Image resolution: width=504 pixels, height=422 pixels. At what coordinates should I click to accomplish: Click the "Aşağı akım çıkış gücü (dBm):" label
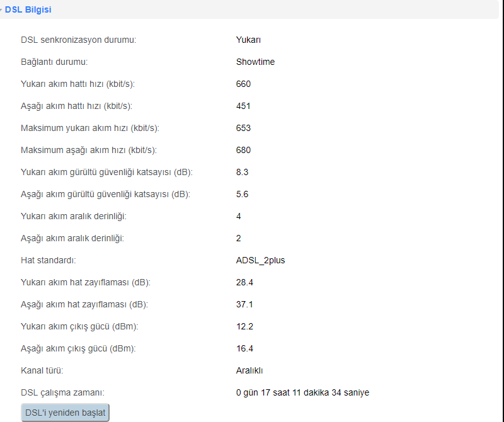coord(78,348)
